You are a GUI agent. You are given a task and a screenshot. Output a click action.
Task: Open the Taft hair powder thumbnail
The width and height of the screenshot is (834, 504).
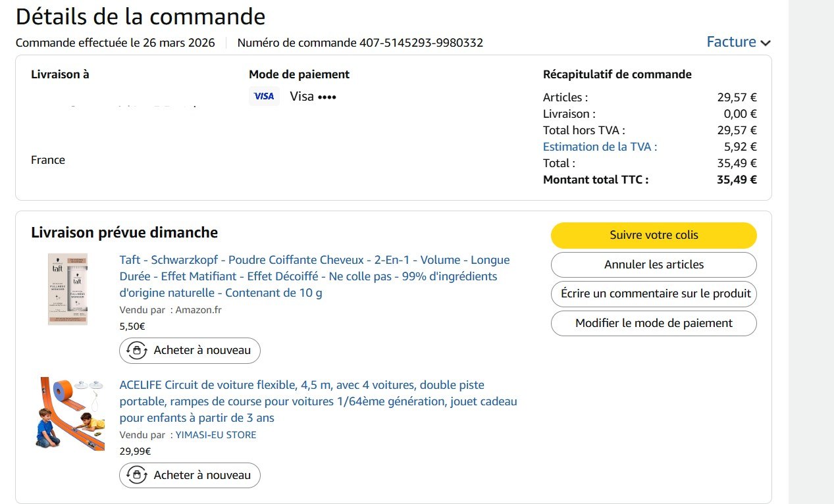click(67, 289)
